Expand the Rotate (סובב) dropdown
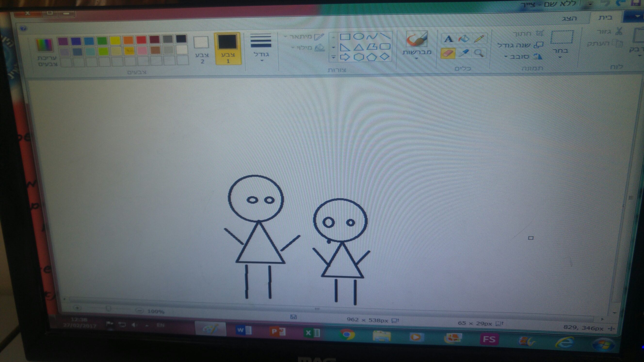 pos(520,57)
